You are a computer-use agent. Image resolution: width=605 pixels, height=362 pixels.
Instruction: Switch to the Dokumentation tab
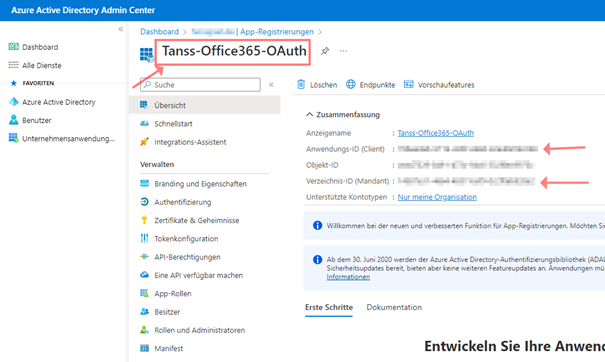(x=394, y=307)
